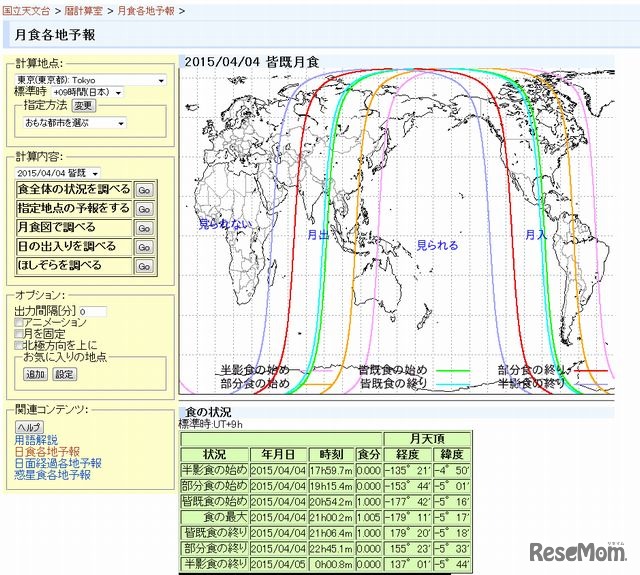Viewport: 640px width, 575px height.
Task: Click the 半影食の終り purple legend line
Action: pos(591,384)
